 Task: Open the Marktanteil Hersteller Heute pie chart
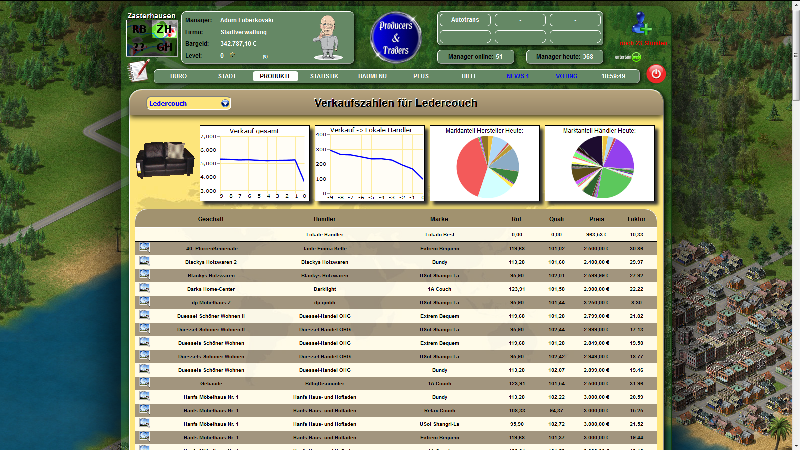pyautogui.click(x=485, y=163)
